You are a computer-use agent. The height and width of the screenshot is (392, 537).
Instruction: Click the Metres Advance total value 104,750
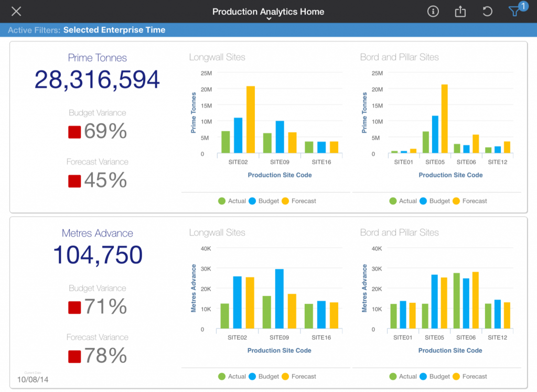(97, 255)
